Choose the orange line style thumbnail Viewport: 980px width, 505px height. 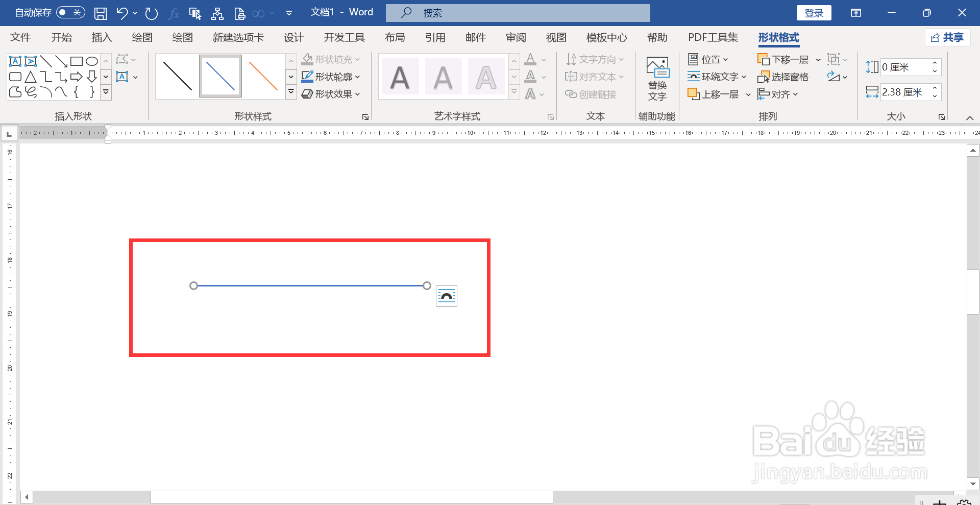263,76
